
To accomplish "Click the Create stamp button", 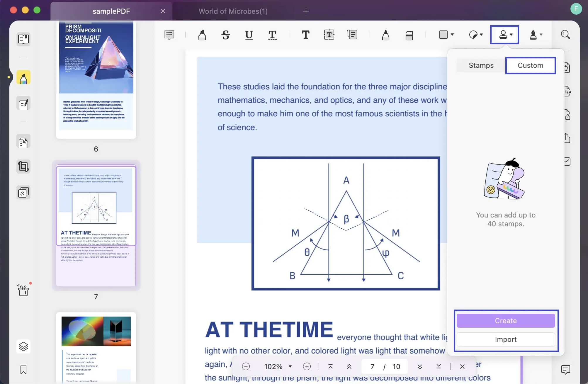I will pos(506,320).
